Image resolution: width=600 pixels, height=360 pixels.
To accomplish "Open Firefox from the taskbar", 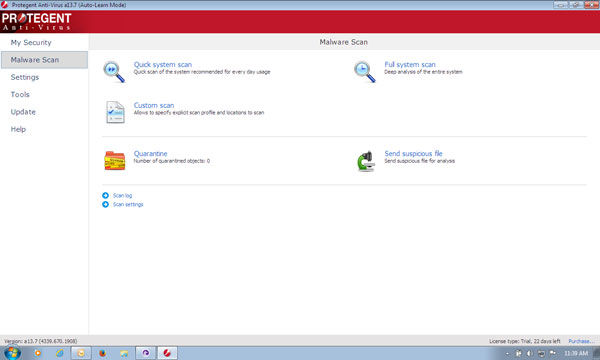I will point(103,353).
